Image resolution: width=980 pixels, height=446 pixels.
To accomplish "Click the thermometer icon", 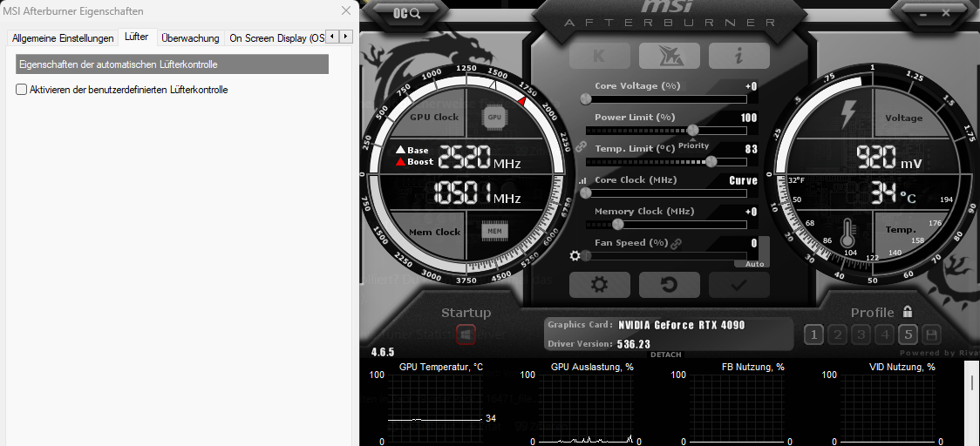I will click(847, 233).
